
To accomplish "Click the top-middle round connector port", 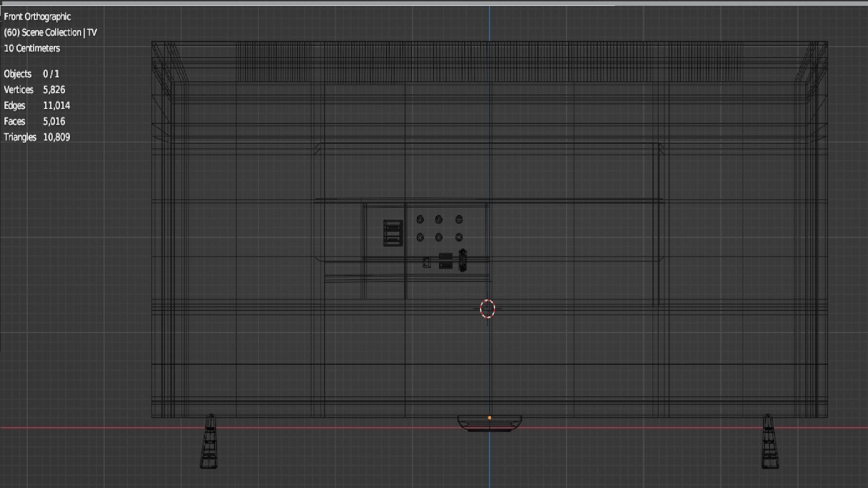I will [439, 220].
